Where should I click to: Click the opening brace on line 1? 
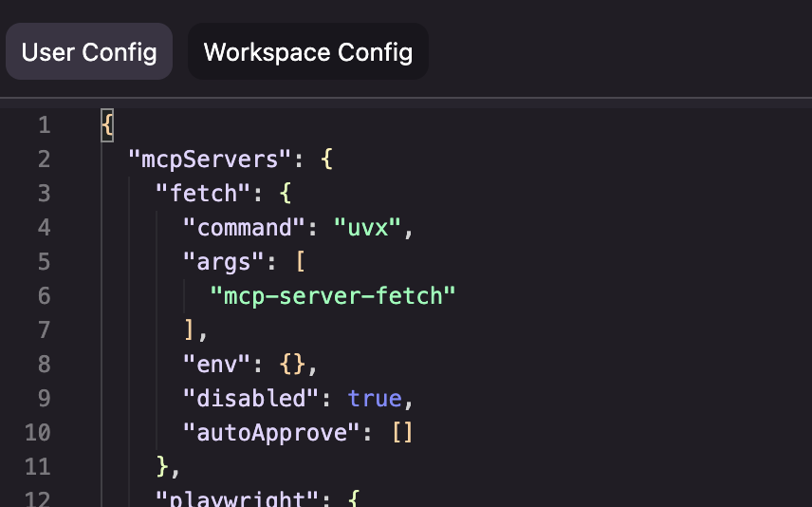tap(107, 124)
